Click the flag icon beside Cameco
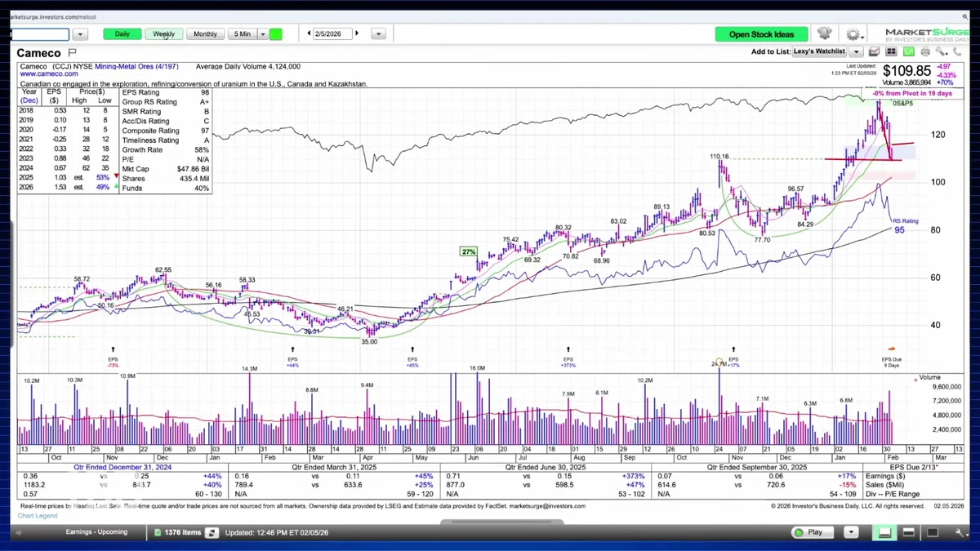 [x=73, y=53]
